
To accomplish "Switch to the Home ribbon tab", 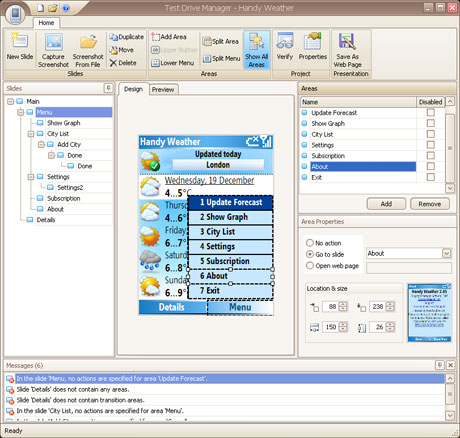I will coord(46,23).
